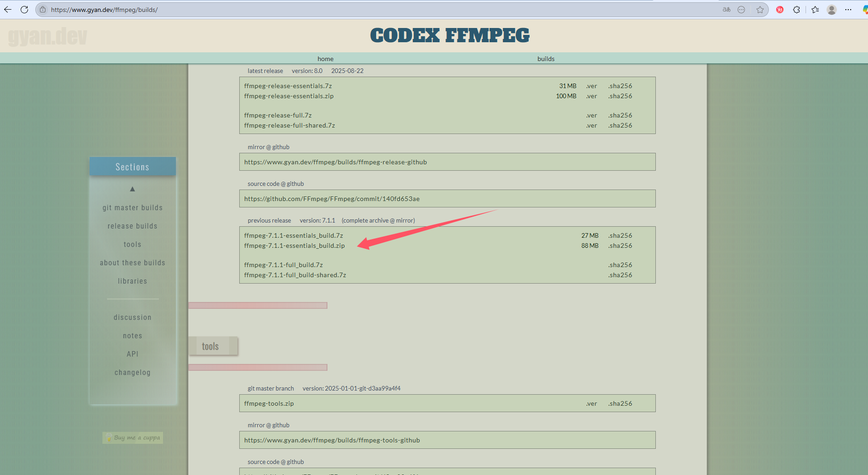The height and width of the screenshot is (475, 868).
Task: Download ffmpeg-release-full-shared.7z
Action: tap(290, 125)
